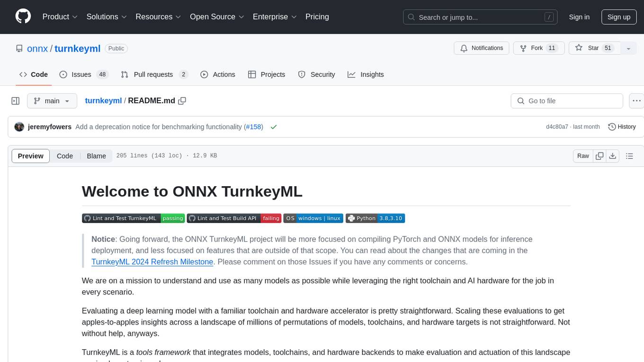This screenshot has width=644, height=362.
Task: Click the fork count 11
Action: click(x=552, y=48)
